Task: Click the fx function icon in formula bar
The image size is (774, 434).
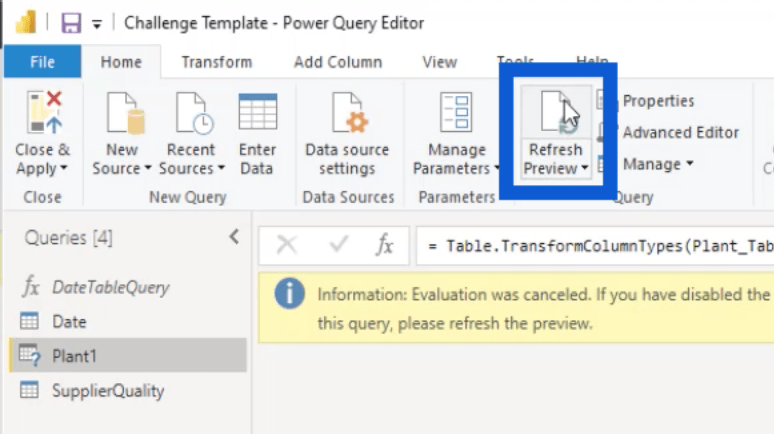Action: tap(384, 244)
